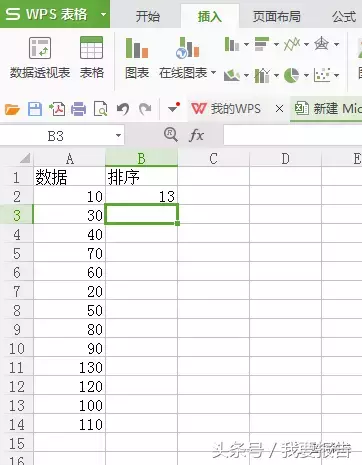Select row 3 header
Screen dimensions: 362x465
17,215
